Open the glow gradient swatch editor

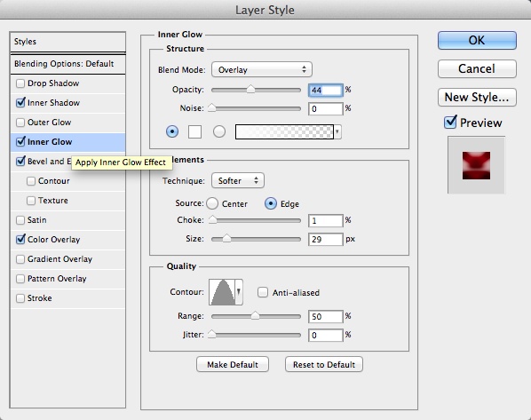click(284, 131)
